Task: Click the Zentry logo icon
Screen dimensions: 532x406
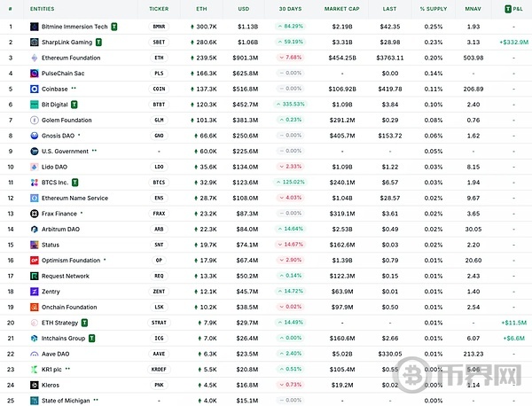Action: [x=35, y=292]
